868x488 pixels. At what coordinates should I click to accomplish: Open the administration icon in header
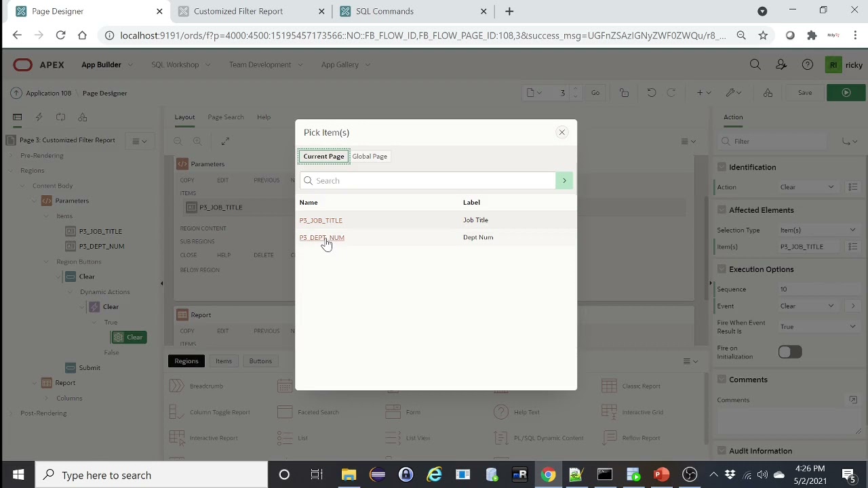point(781,65)
